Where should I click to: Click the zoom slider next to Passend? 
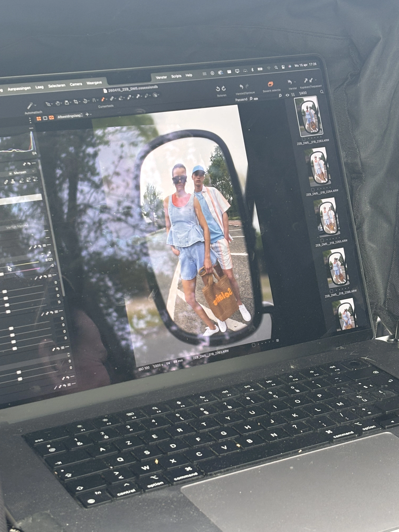[256, 99]
